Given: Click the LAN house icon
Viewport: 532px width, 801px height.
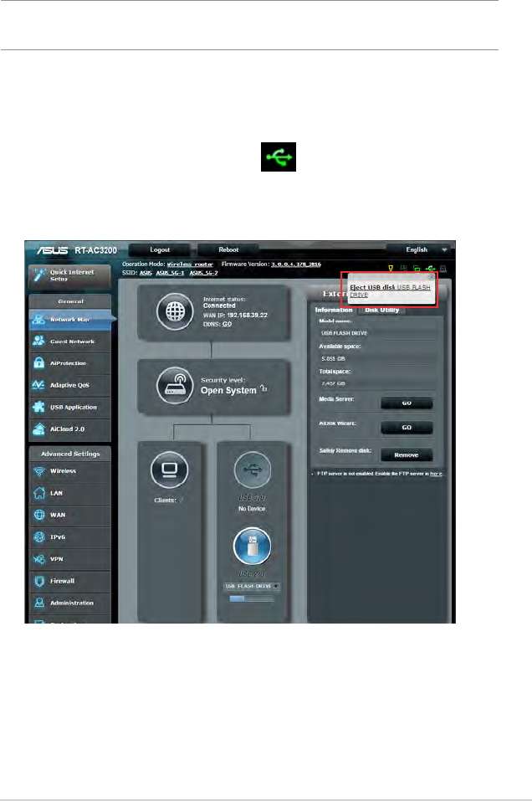Looking at the screenshot, I should pyautogui.click(x=39, y=493).
